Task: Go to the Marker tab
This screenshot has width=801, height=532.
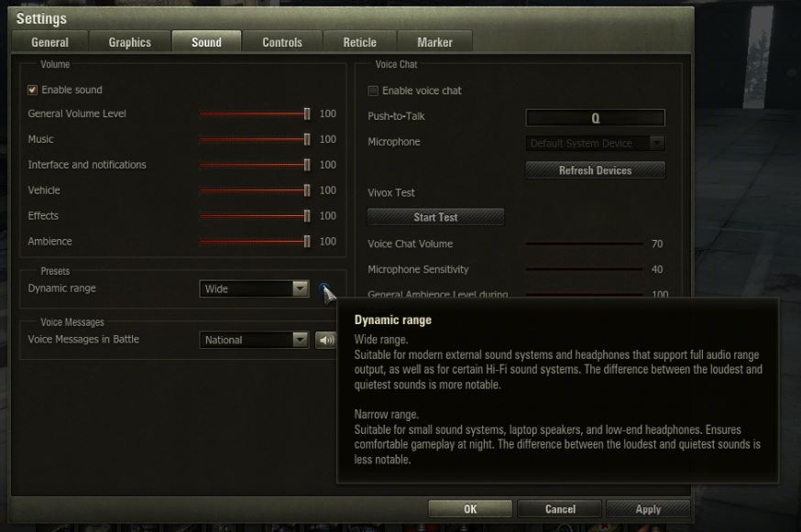Action: click(434, 42)
